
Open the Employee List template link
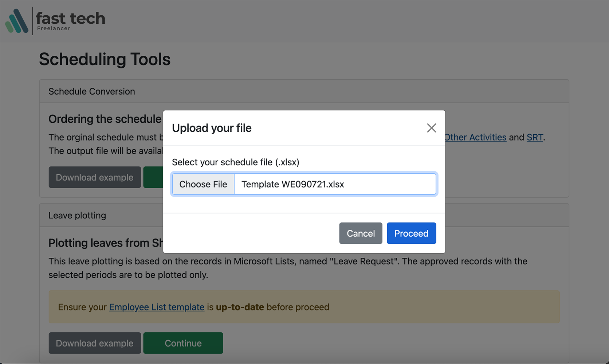pos(157,307)
